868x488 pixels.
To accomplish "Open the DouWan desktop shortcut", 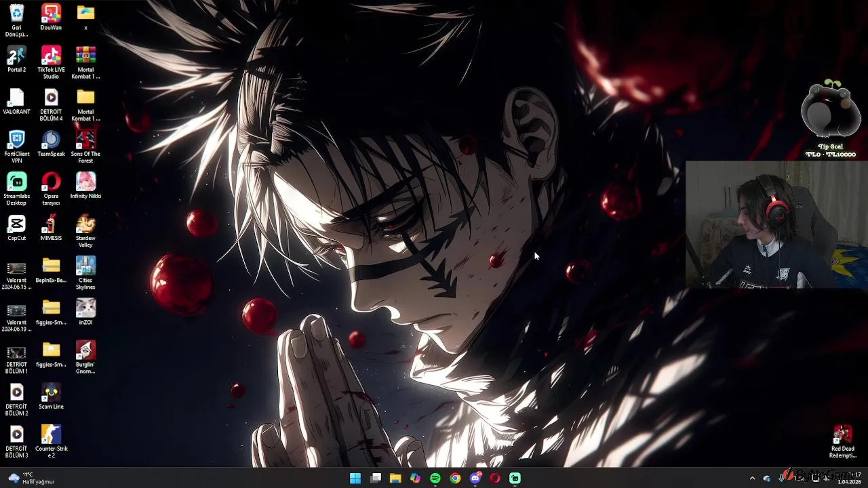I will coord(51,18).
